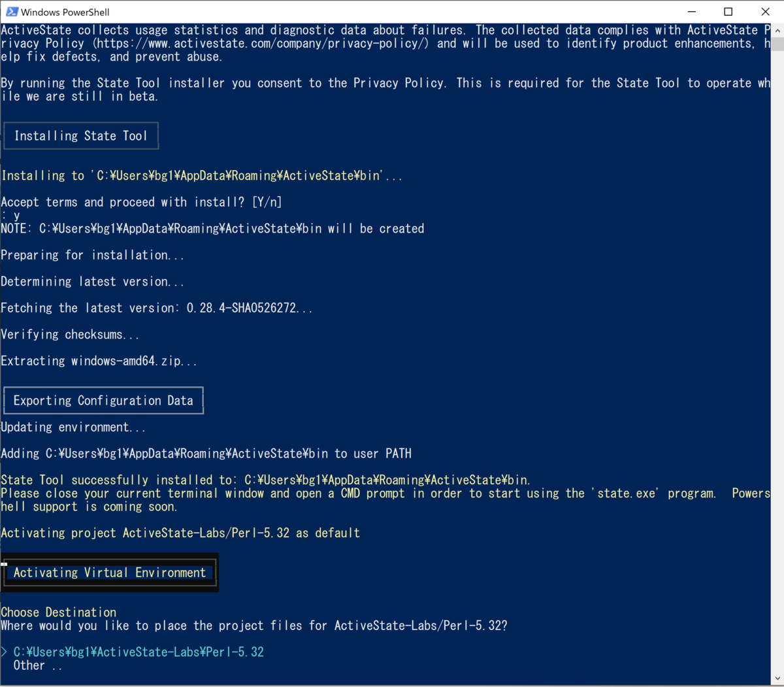This screenshot has height=687, width=784.
Task: Select the 'Other ..' destination option
Action: [x=38, y=665]
